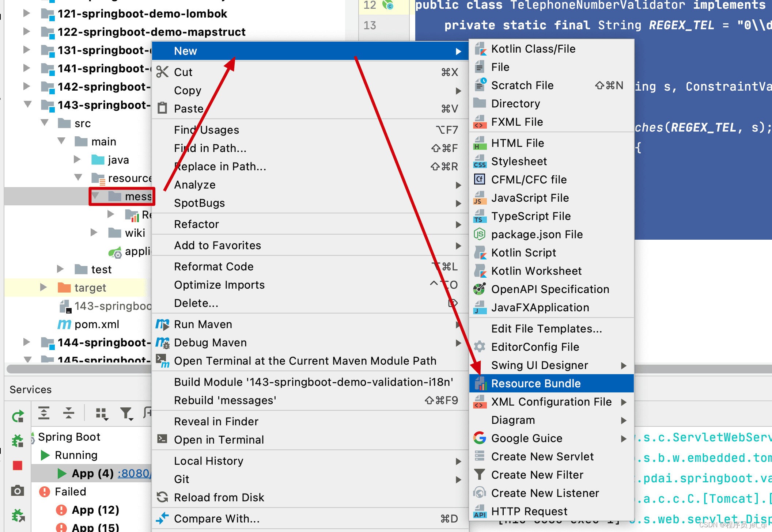Viewport: 772px width, 532px height.
Task: Select pom.xml in the project tree
Action: point(96,324)
